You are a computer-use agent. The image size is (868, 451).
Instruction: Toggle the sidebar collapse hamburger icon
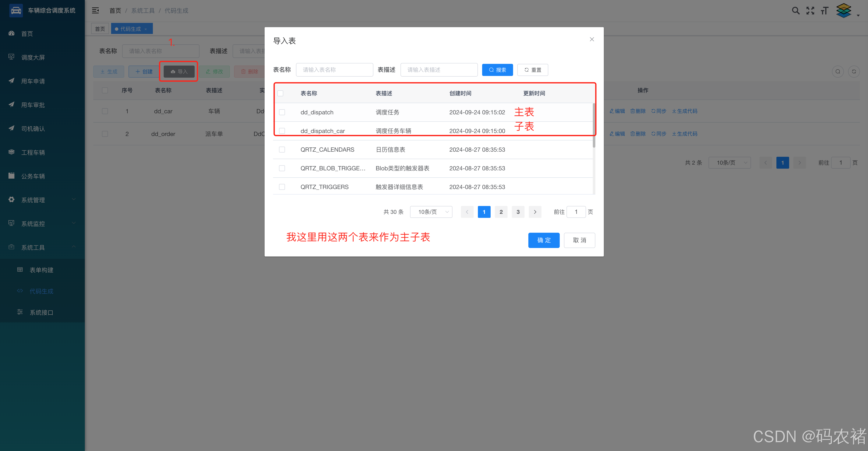pos(95,10)
